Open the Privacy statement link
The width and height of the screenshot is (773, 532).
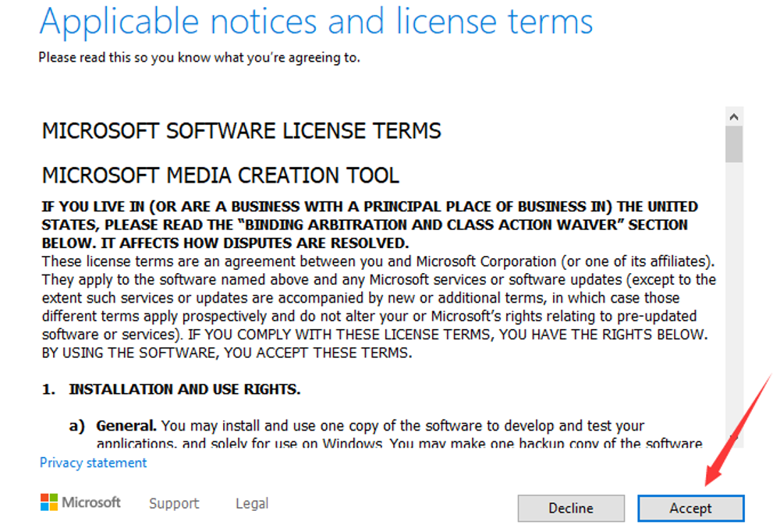[x=93, y=463]
